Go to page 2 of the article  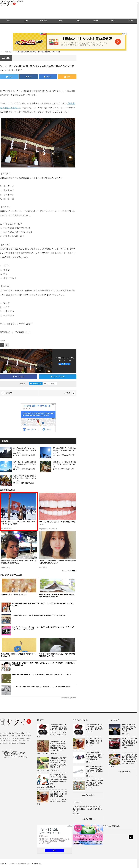pyautogui.click(x=6, y=345)
